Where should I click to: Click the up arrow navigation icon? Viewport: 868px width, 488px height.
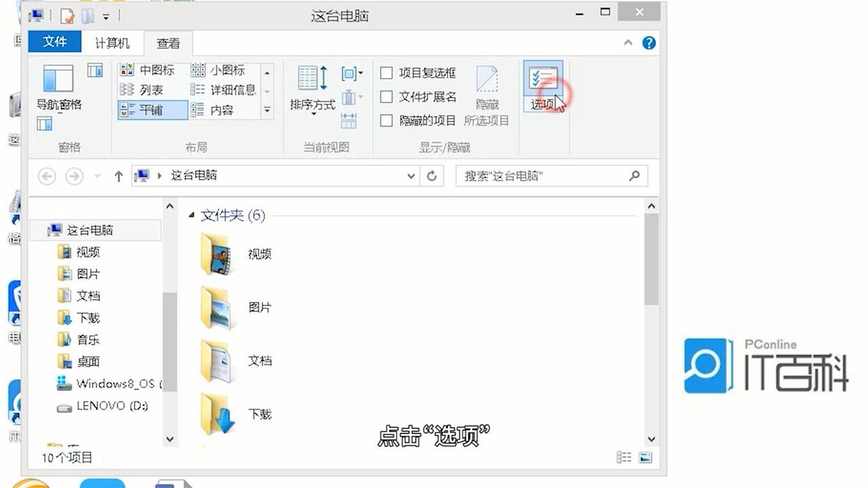[119, 176]
